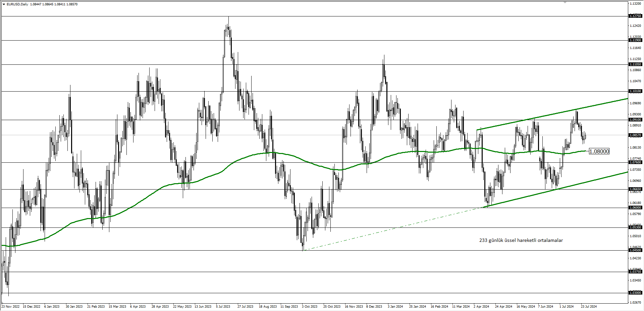Click the 23 Nov 2022 date label

click(10, 307)
